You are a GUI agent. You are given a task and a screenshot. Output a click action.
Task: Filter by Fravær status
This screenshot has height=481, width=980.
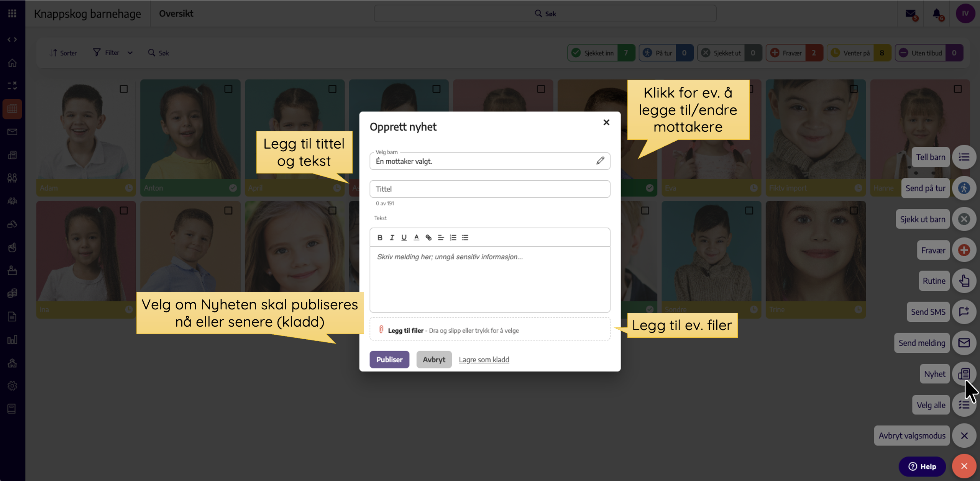[794, 53]
